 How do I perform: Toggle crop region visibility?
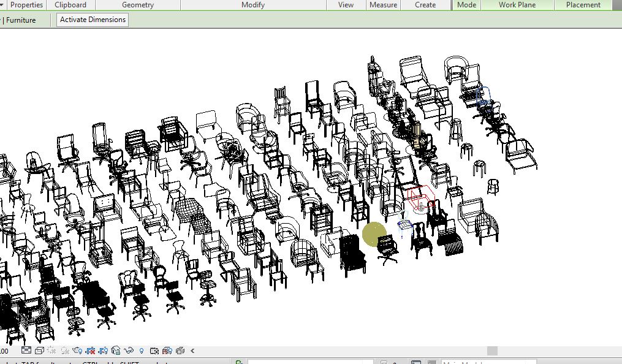pyautogui.click(x=103, y=351)
